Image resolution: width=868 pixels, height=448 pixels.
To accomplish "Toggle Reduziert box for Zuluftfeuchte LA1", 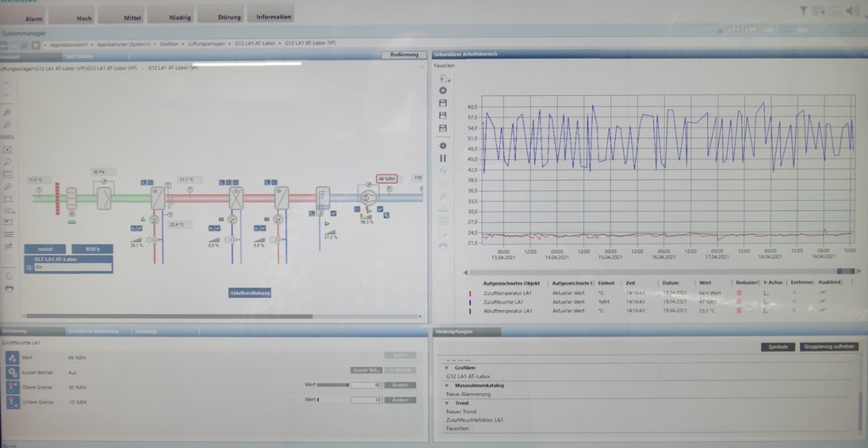I will pyautogui.click(x=739, y=302).
